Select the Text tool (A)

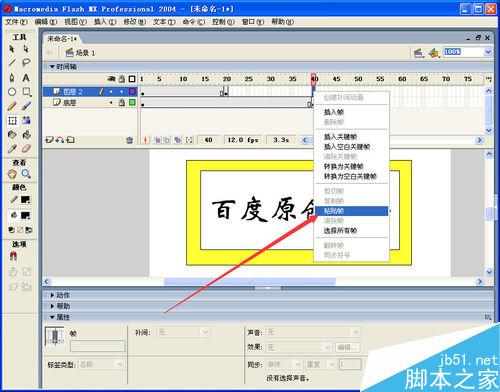pyautogui.click(x=26, y=78)
